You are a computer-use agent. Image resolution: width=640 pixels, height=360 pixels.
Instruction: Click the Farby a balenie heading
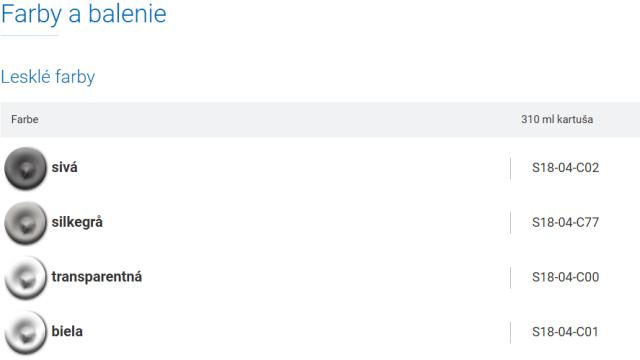click(x=84, y=14)
